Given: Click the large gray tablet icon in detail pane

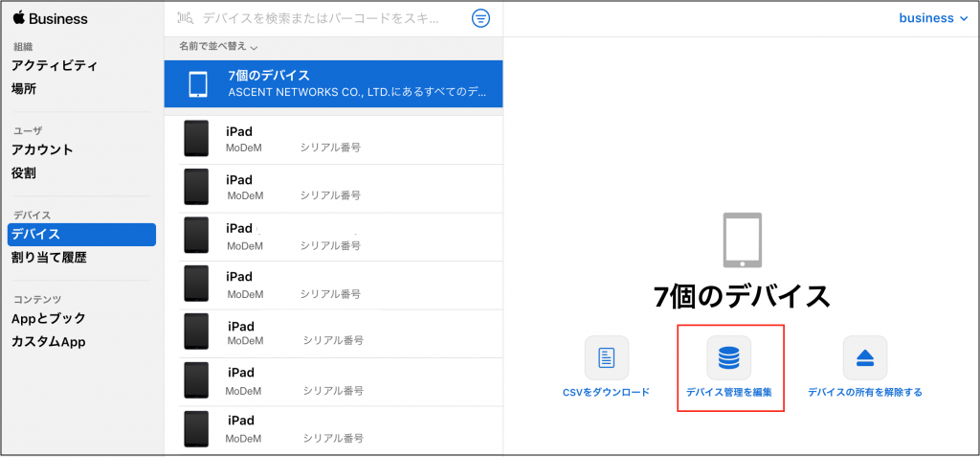Looking at the screenshot, I should [742, 240].
